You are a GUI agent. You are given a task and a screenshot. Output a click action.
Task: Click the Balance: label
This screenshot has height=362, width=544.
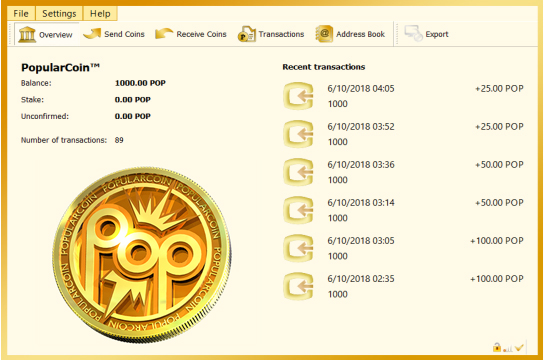click(36, 83)
